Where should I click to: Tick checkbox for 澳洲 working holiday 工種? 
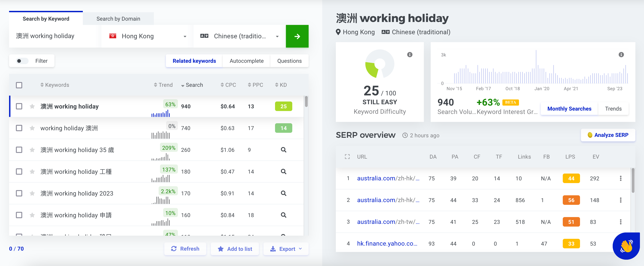pos(19,172)
